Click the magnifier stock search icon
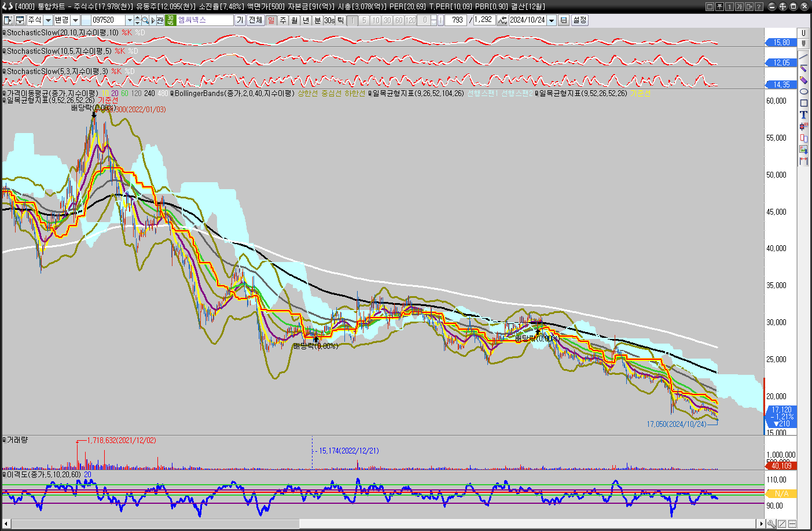This screenshot has height=531, width=812. point(145,20)
